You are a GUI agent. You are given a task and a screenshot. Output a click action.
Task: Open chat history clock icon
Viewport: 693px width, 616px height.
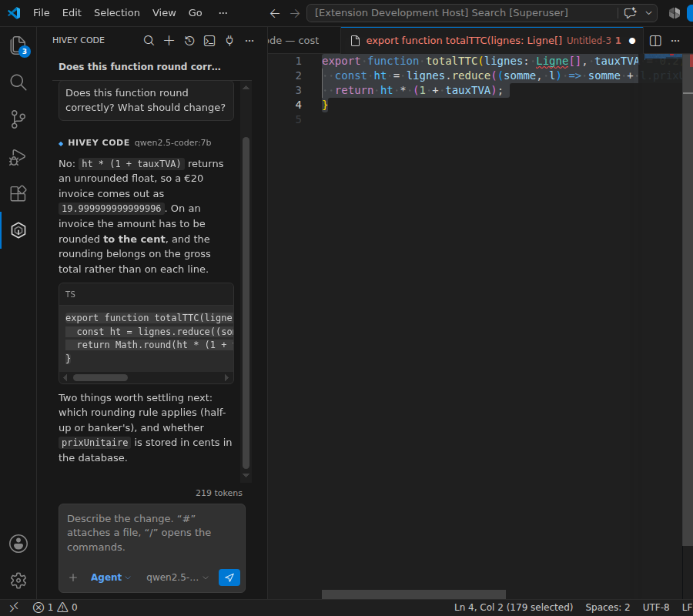click(x=189, y=41)
